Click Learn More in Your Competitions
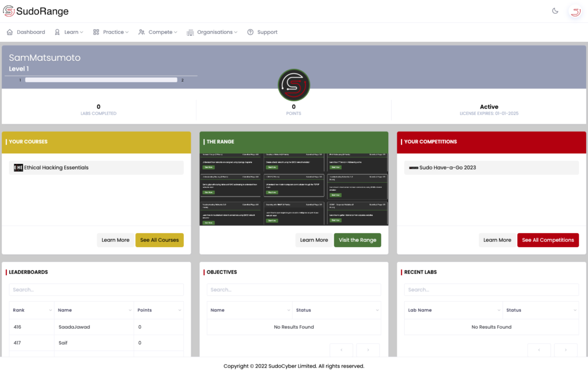Screen dimensions: 588x374 coord(497,240)
